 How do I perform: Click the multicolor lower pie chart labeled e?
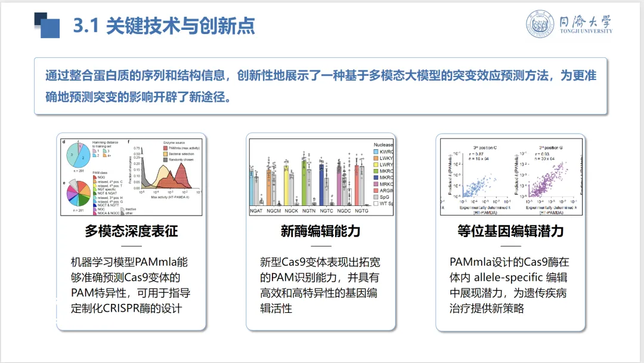[x=79, y=193]
